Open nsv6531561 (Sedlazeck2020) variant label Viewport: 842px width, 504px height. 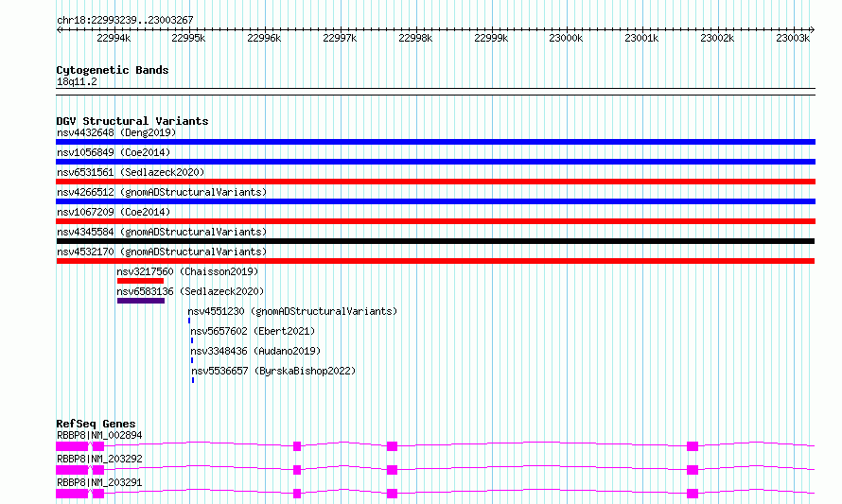(131, 172)
